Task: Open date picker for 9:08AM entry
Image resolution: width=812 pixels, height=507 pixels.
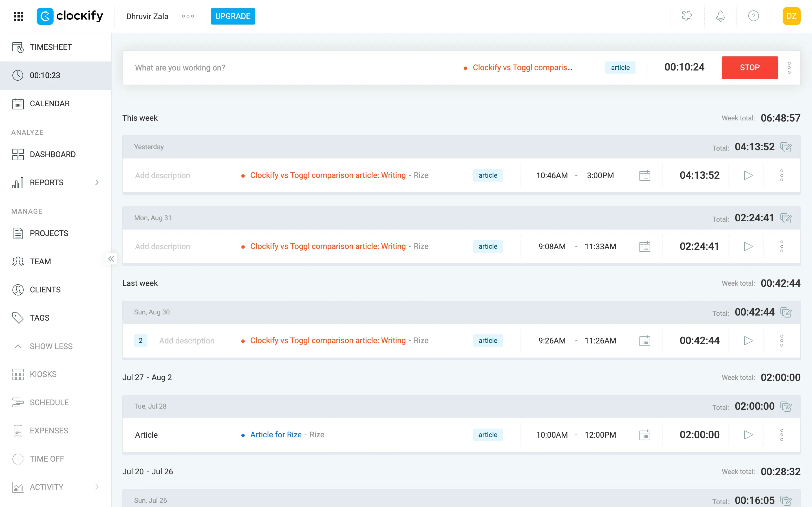Action: click(644, 246)
